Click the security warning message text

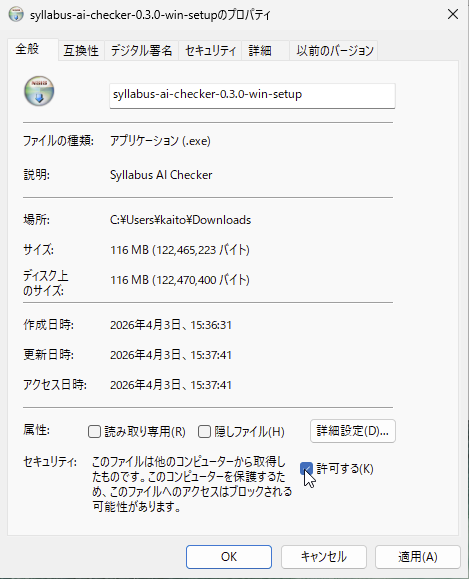192,484
